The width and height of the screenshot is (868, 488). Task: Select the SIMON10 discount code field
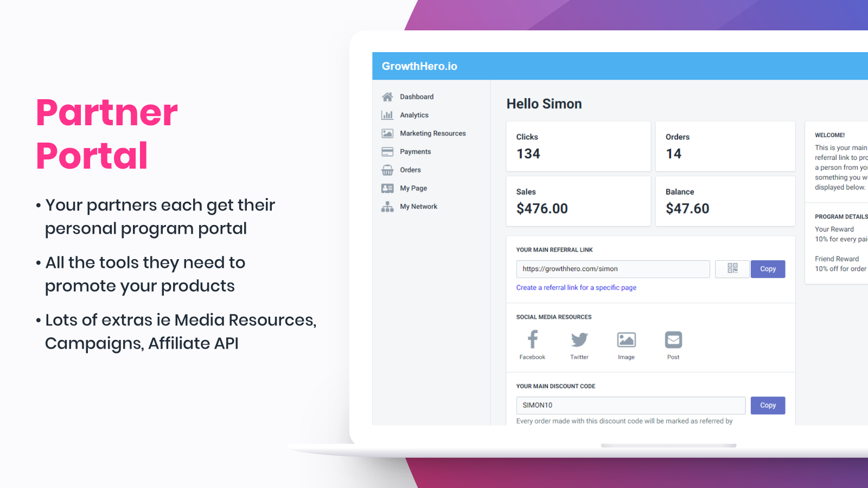pos(630,405)
